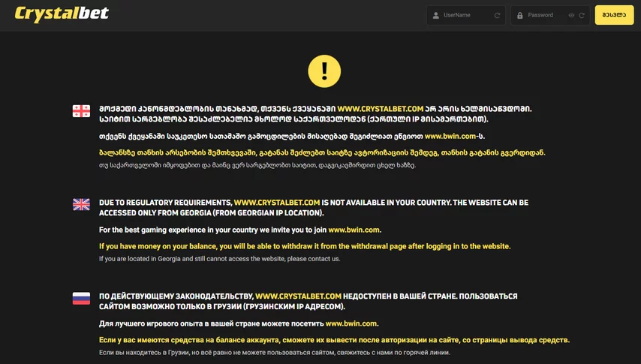
Task: Click the Russian flag icon
Action: [81, 298]
